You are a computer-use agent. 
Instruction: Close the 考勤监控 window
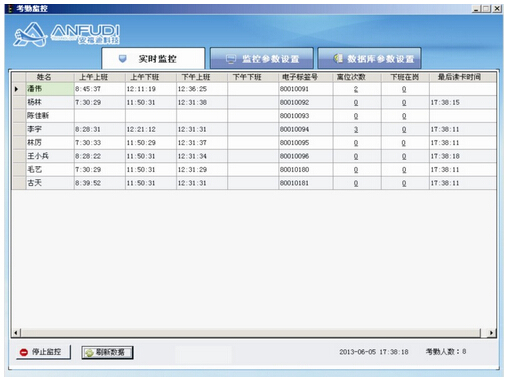[x=497, y=9]
